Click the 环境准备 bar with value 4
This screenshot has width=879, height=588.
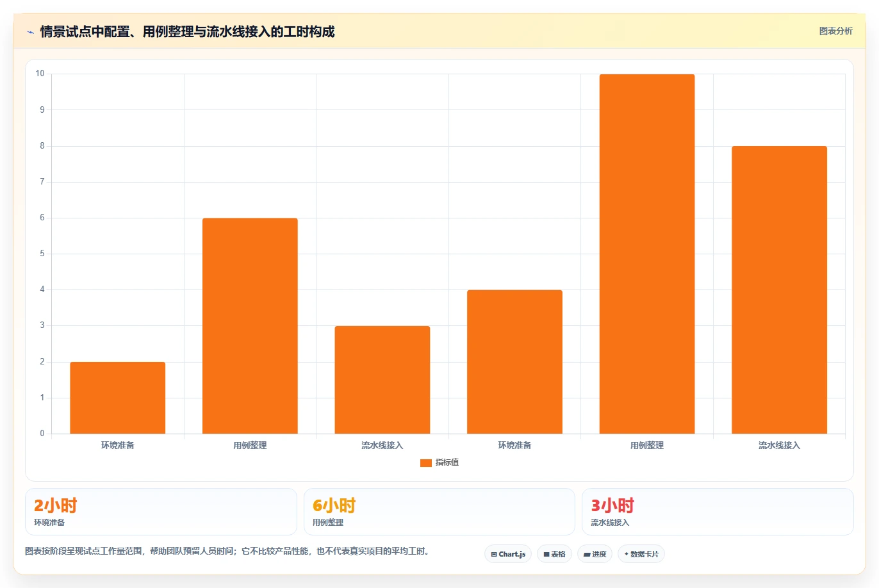(x=514, y=362)
